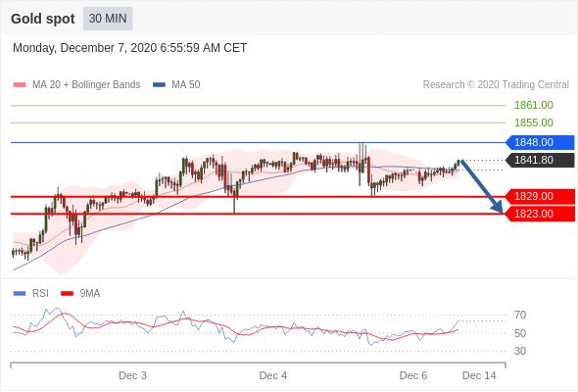Click the black 1841.80 current price tag
Image resolution: width=578 pixels, height=392 pixels.
coord(540,160)
